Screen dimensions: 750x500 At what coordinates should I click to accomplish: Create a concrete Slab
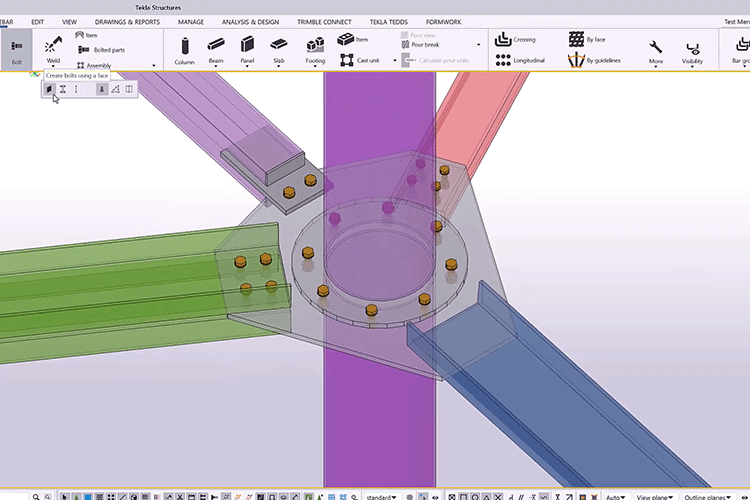[x=278, y=51]
